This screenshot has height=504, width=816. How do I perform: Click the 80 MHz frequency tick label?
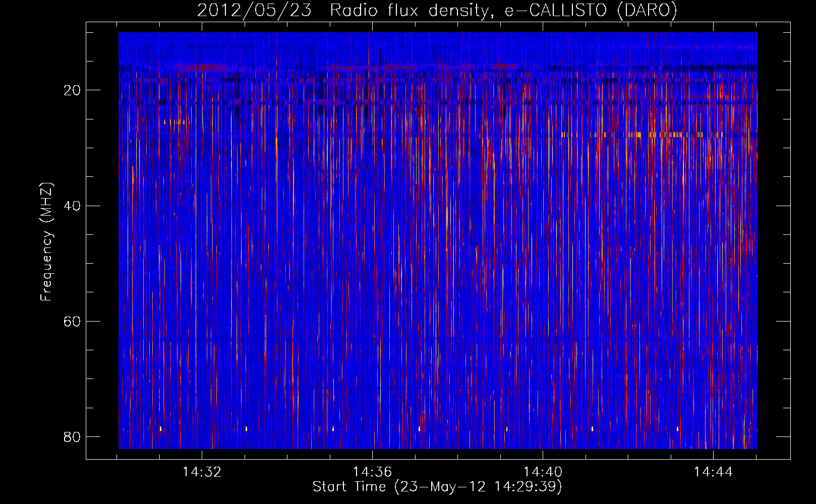pyautogui.click(x=72, y=436)
